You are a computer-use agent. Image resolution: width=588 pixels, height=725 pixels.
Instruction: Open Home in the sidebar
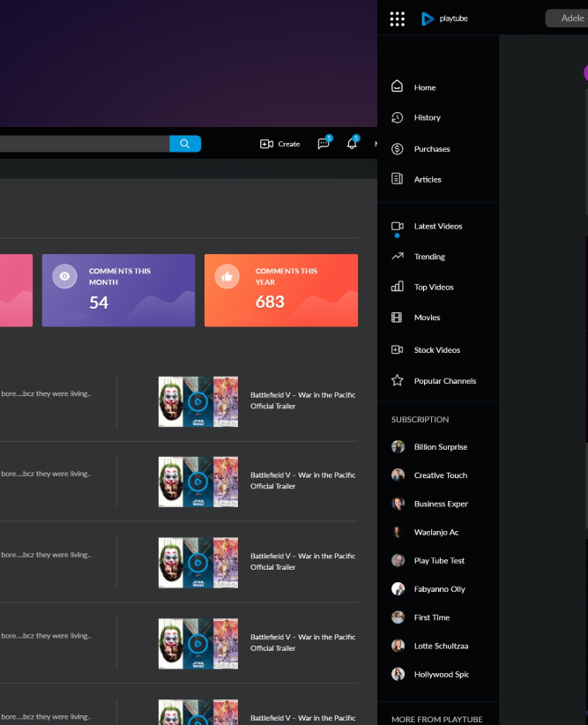424,87
